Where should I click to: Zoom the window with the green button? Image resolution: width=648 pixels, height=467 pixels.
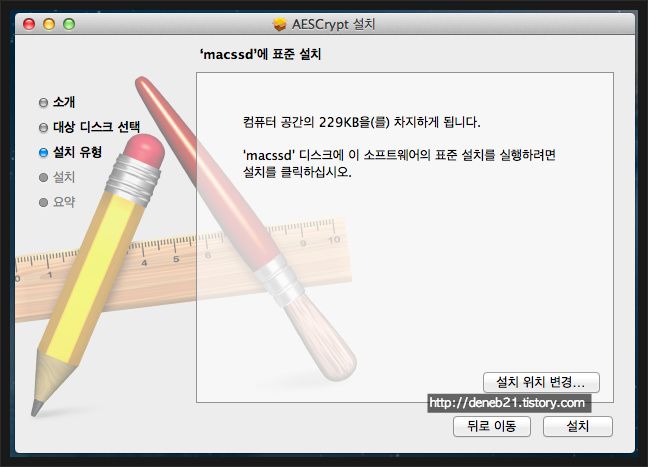(69, 24)
